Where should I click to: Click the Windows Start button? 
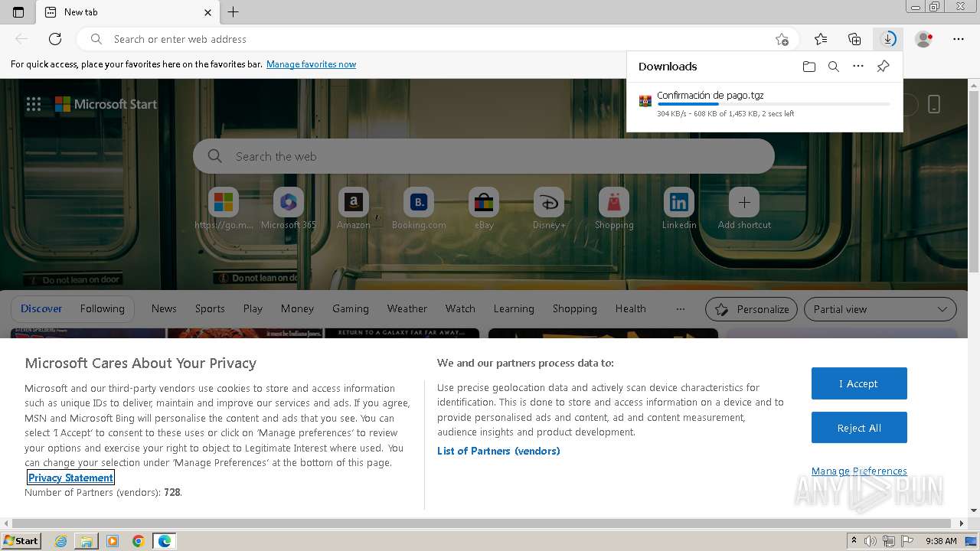(21, 541)
